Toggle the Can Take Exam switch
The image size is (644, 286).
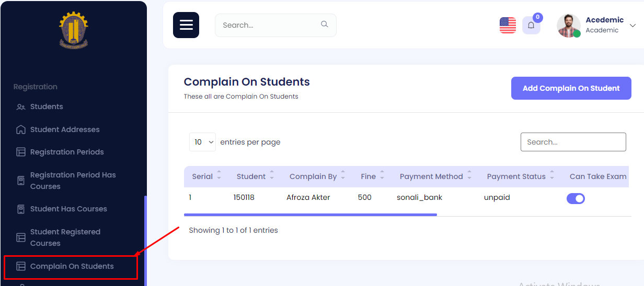pos(576,198)
